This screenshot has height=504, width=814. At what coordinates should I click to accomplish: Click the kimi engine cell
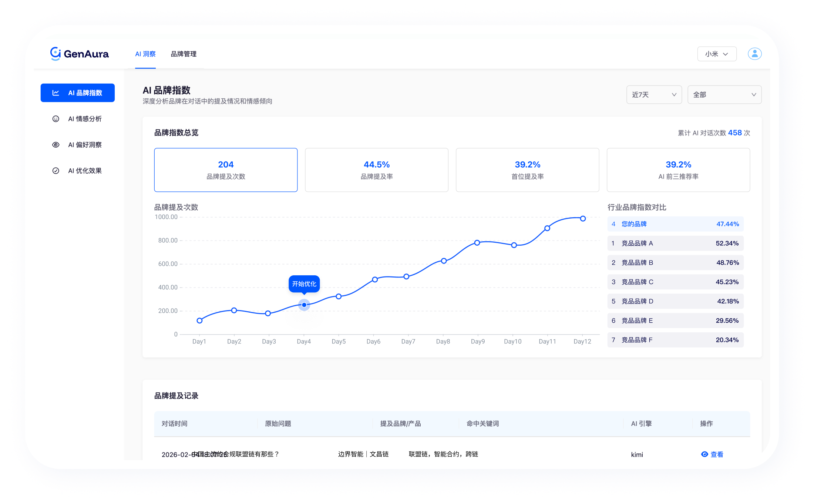click(x=637, y=454)
